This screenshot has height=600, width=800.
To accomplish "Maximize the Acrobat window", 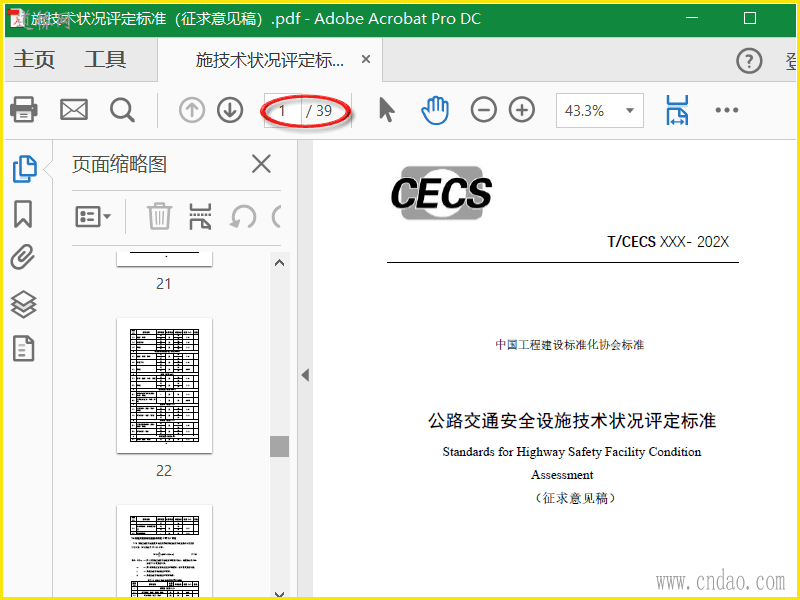I will click(750, 18).
